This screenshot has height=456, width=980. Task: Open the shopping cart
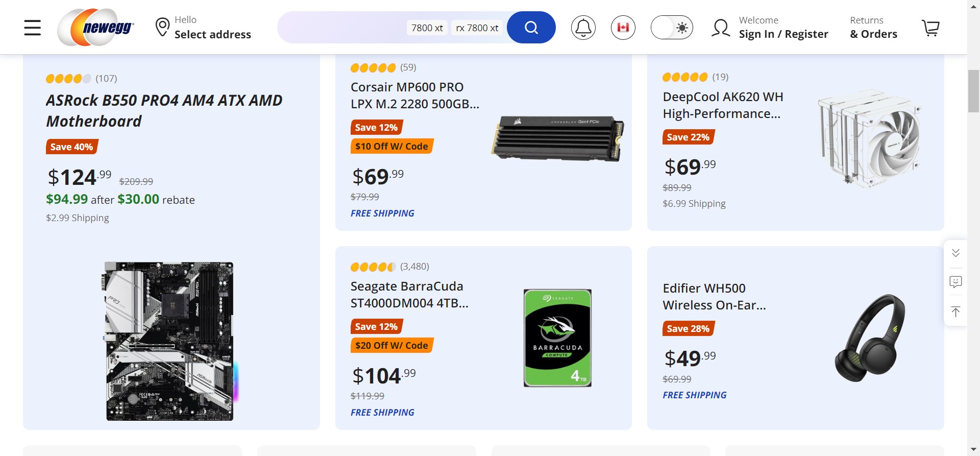(x=930, y=28)
